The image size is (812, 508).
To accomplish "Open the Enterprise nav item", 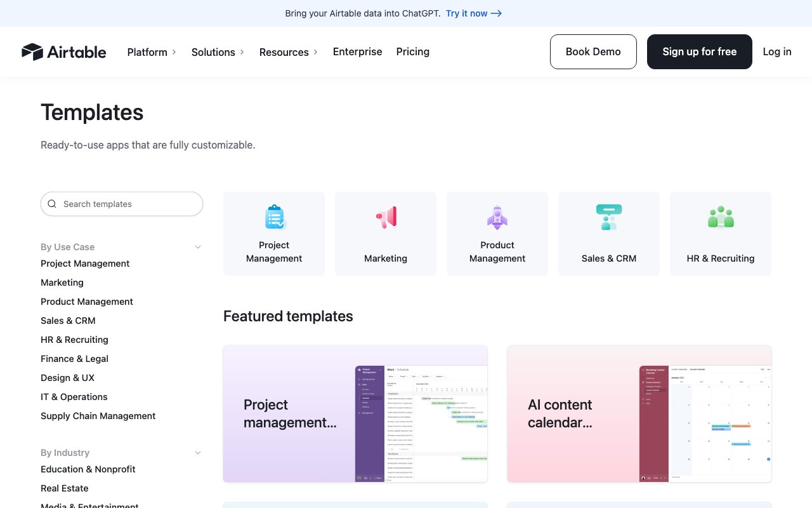I will point(358,52).
